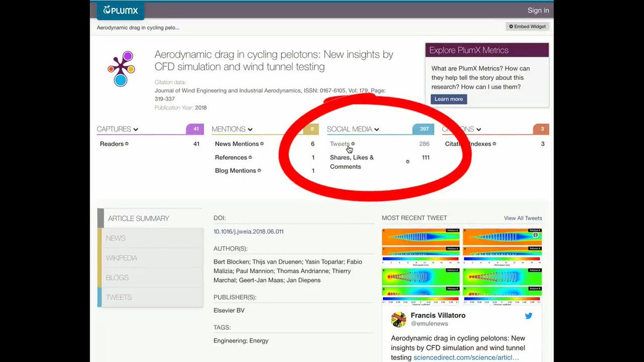Open Francis Villatoro's profile avatar

398,319
